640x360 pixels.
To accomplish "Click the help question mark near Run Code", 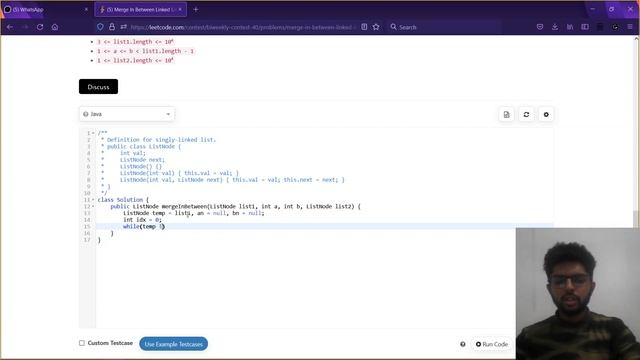I will tap(462, 344).
